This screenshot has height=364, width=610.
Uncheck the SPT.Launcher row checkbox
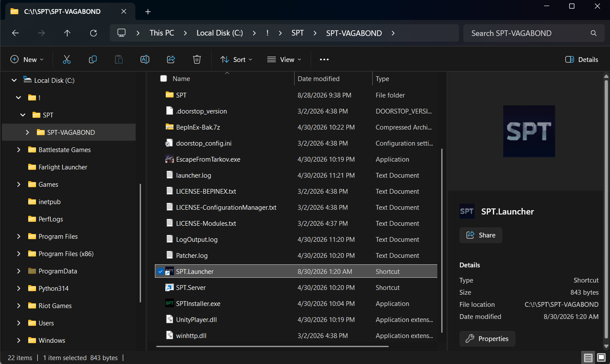coord(161,271)
